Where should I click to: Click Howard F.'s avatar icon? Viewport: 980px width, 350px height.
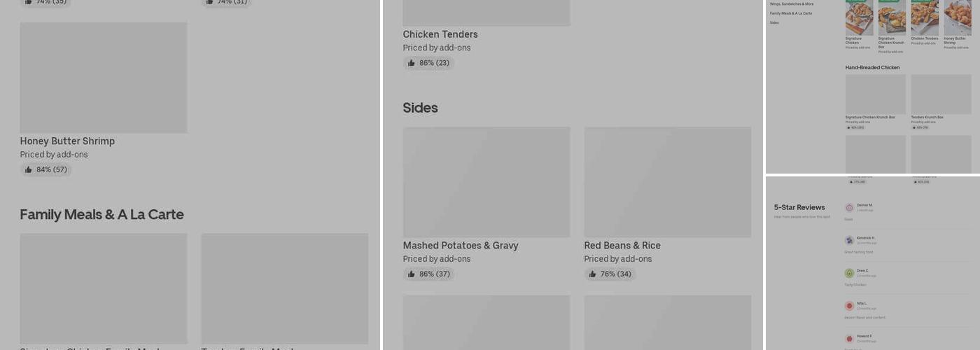(x=849, y=338)
